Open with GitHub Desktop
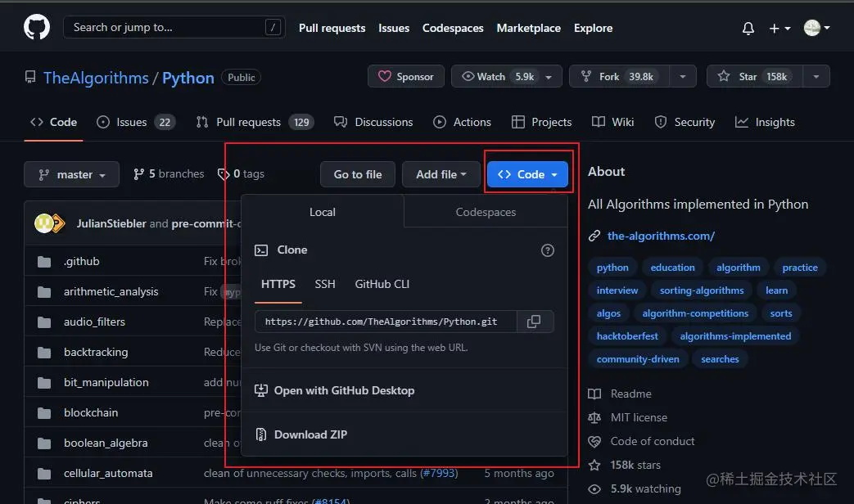 (334, 390)
